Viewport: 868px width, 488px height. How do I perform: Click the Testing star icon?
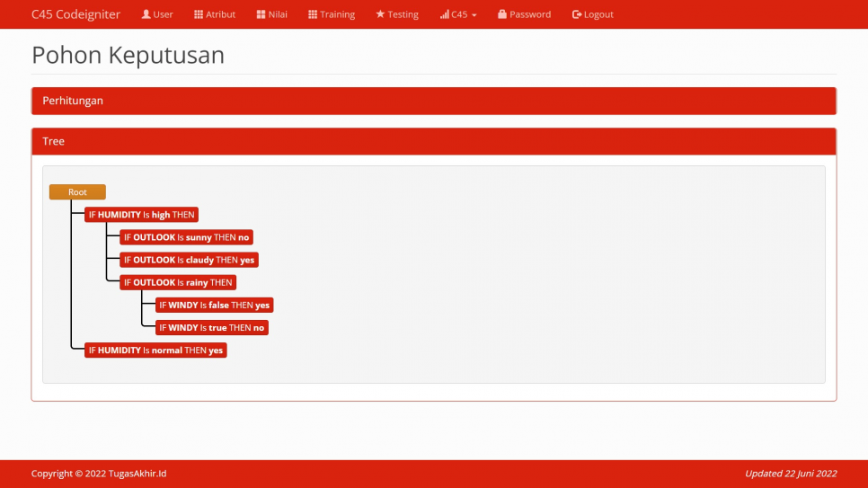380,14
